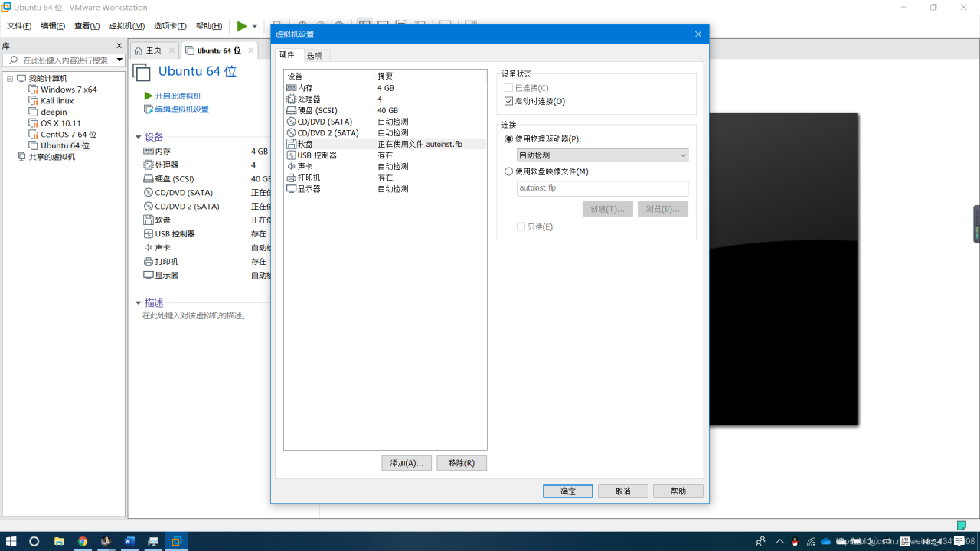Image resolution: width=980 pixels, height=551 pixels.
Task: Click the 已连接(C) checkbox
Action: pos(509,88)
